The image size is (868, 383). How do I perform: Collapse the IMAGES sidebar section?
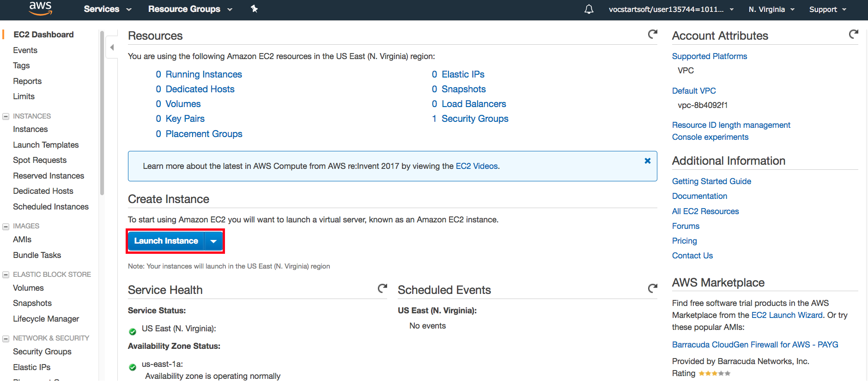6,226
